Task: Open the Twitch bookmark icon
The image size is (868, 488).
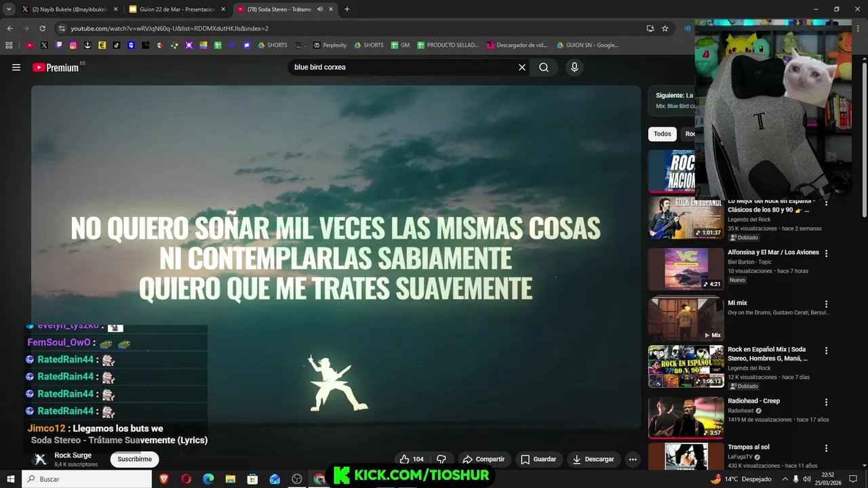Action: click(x=59, y=45)
